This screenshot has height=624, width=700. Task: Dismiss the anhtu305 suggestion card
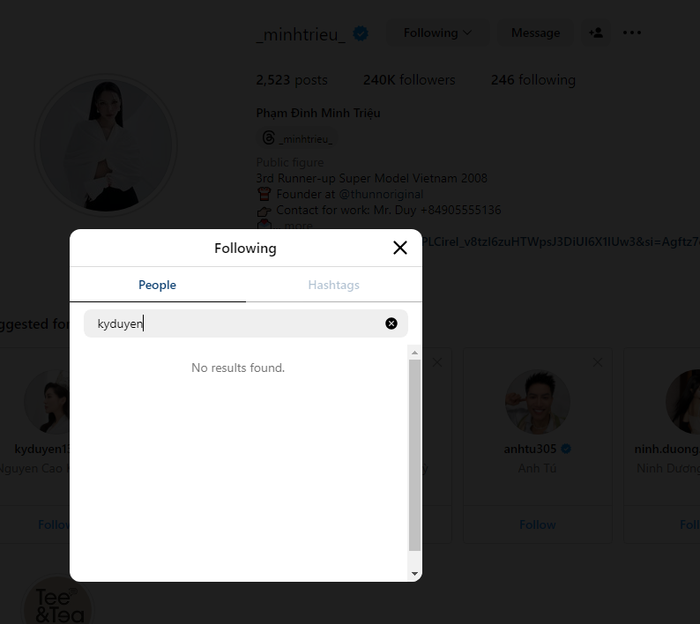pyautogui.click(x=598, y=362)
